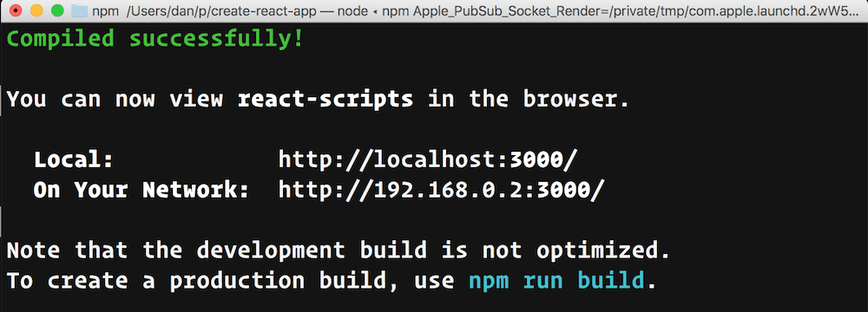Image resolution: width=868 pixels, height=312 pixels.
Task: Click the On Your Network: label
Action: [x=141, y=191]
